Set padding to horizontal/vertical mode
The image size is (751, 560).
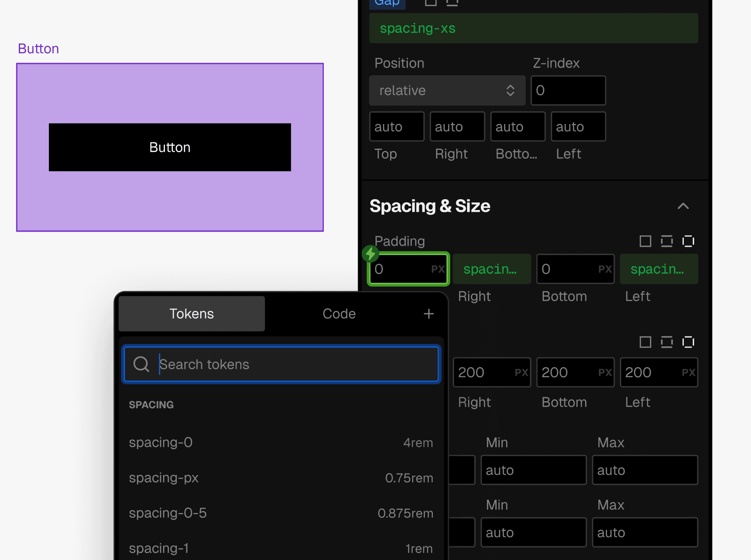[x=666, y=241]
